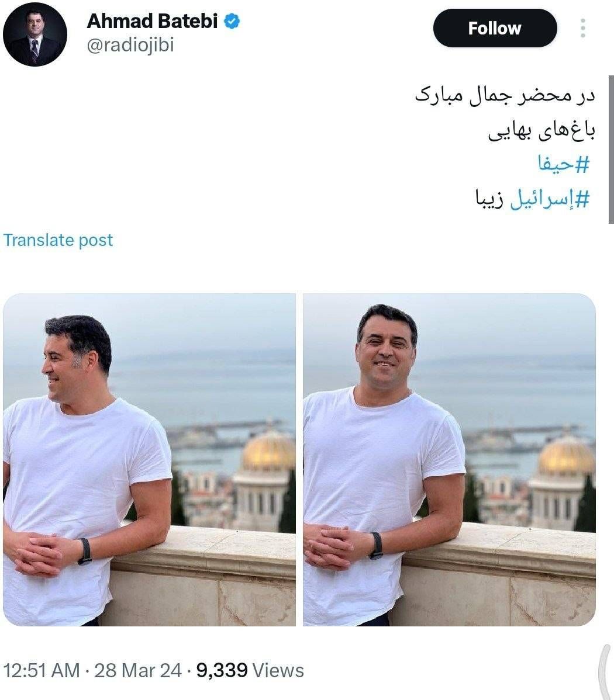Click the @radiojibi handle
Viewport: 614px width, 700px height.
(x=130, y=46)
